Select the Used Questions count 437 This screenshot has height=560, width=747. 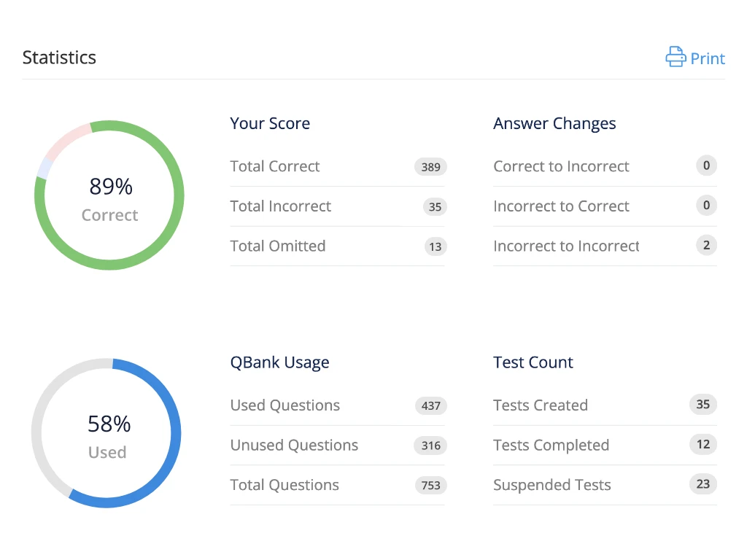tap(430, 405)
